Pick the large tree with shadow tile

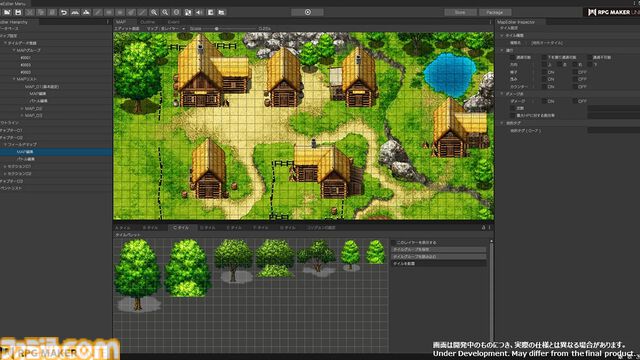pyautogui.click(x=138, y=275)
